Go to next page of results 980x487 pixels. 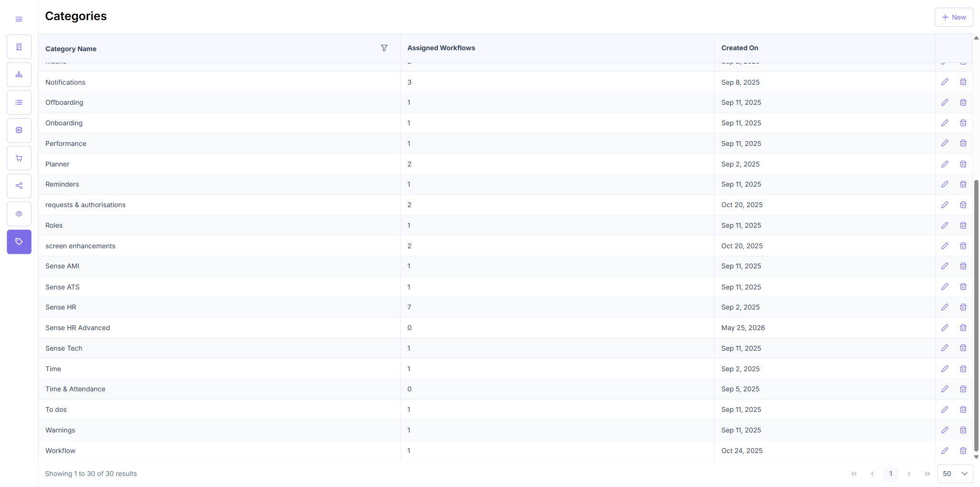909,474
